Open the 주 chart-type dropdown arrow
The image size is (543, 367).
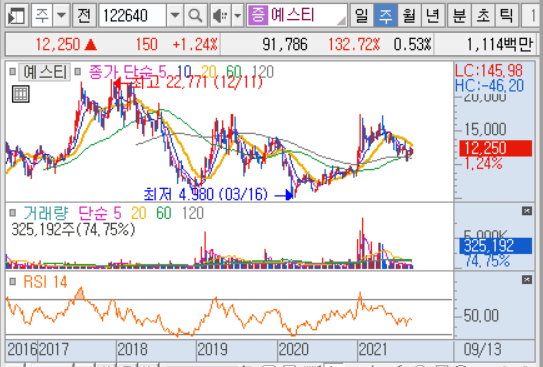[x=61, y=16]
